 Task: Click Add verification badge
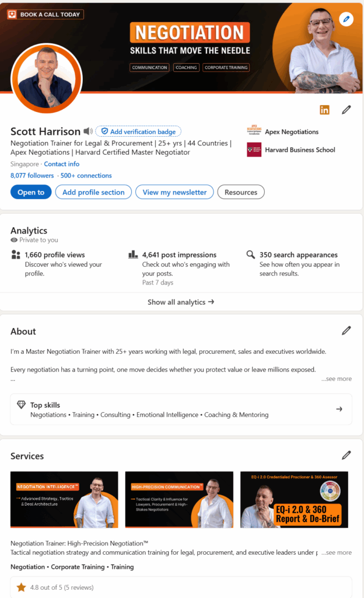click(x=139, y=131)
